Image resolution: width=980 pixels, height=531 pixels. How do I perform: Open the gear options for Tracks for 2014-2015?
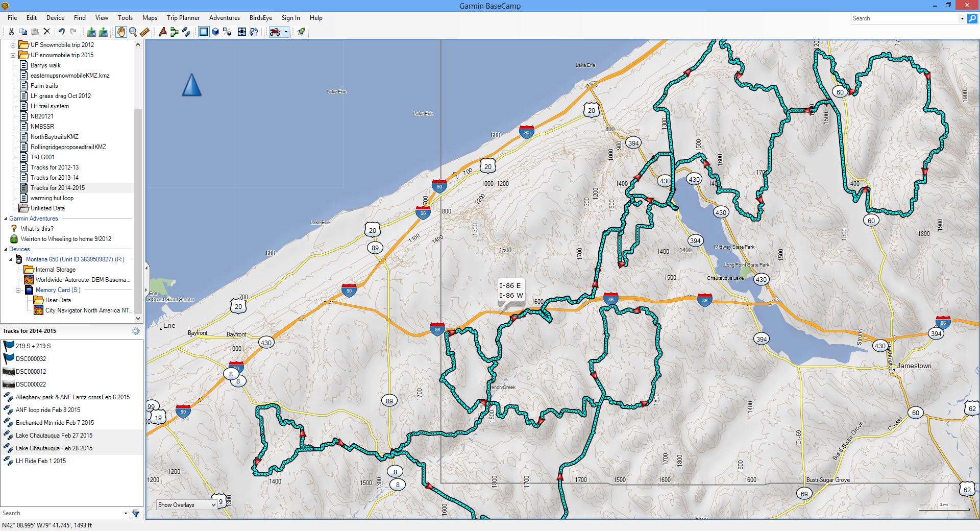pos(135,331)
